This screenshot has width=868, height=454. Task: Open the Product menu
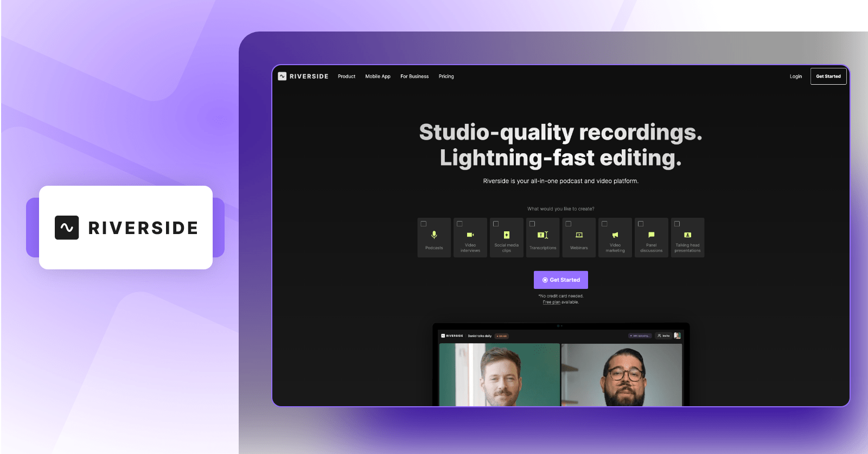347,77
